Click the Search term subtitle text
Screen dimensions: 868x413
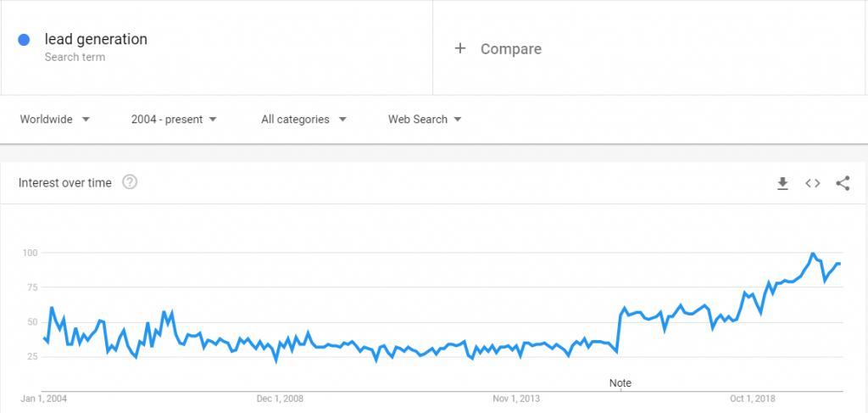75,57
